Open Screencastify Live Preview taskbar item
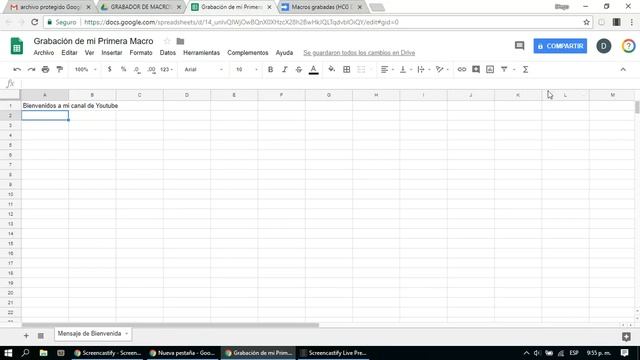The width and height of the screenshot is (640, 360). [333, 353]
